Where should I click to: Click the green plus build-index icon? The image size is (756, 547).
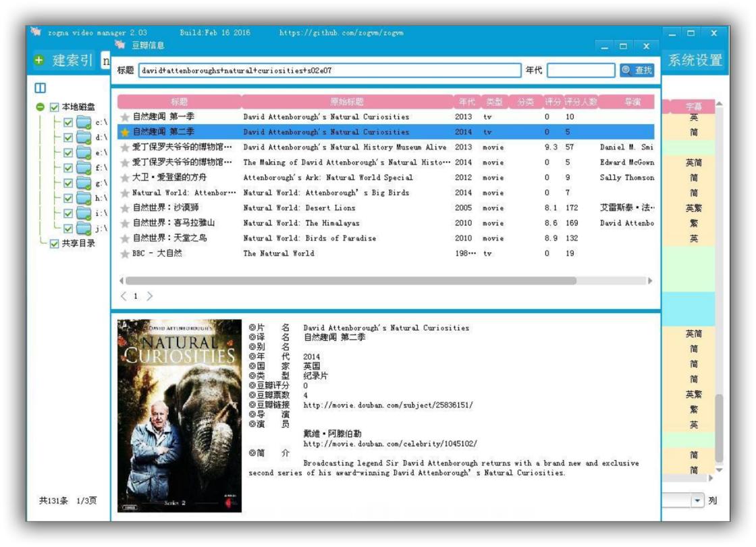tap(38, 60)
